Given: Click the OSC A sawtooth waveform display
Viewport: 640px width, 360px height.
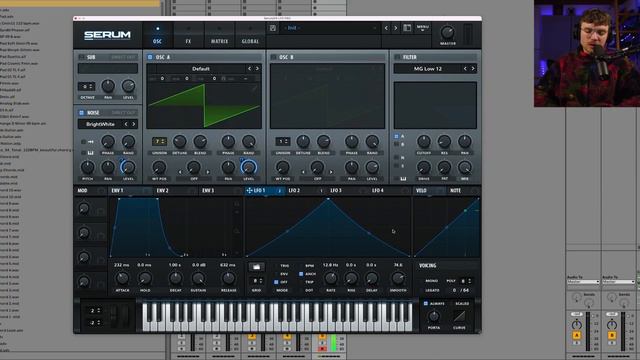Looking at the screenshot, I should coord(204,105).
